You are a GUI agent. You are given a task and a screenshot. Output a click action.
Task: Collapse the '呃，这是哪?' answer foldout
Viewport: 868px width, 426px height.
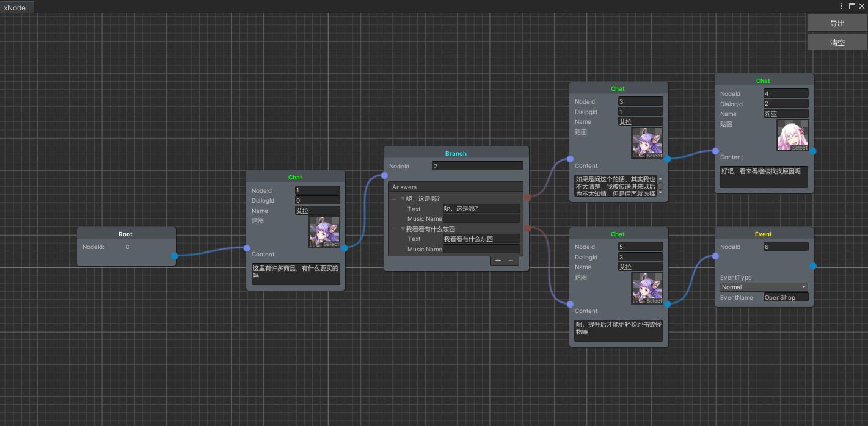click(x=403, y=199)
